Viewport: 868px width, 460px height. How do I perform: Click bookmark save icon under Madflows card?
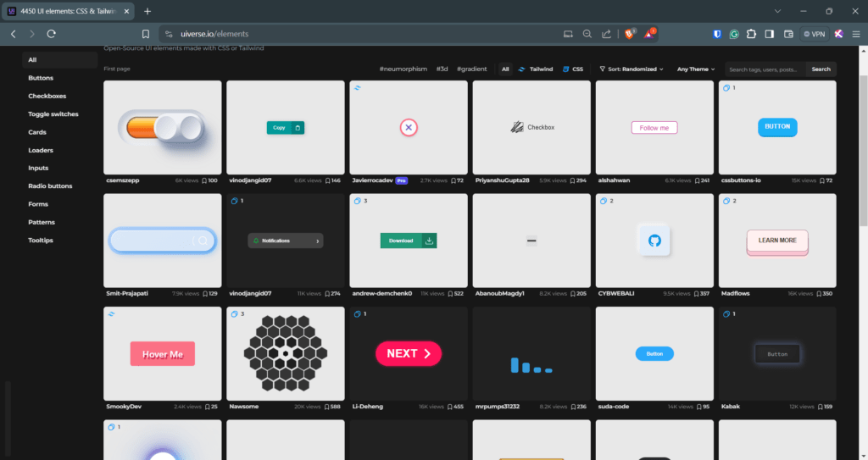pos(819,293)
